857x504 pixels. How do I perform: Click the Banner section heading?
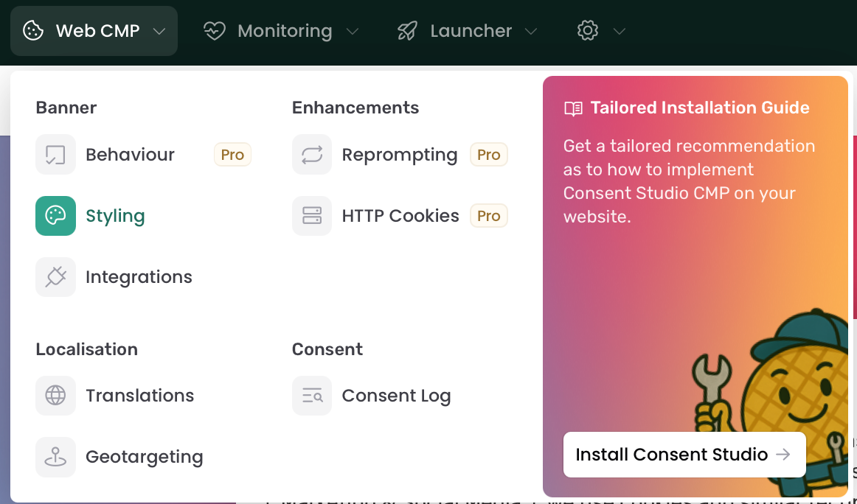66,108
